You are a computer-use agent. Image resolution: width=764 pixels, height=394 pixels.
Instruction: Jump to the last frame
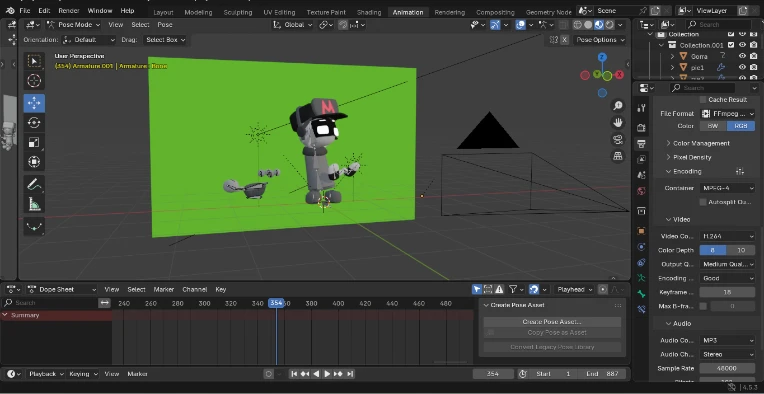coord(349,374)
